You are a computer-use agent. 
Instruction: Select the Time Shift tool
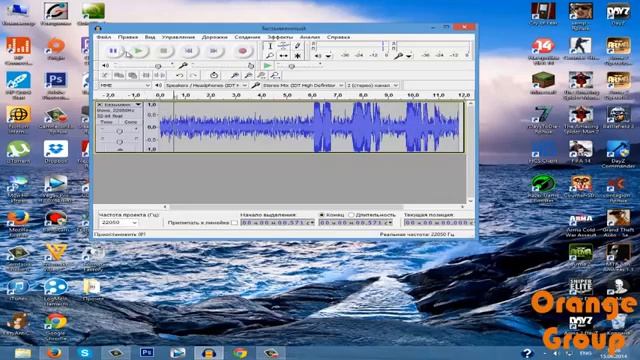tap(284, 56)
